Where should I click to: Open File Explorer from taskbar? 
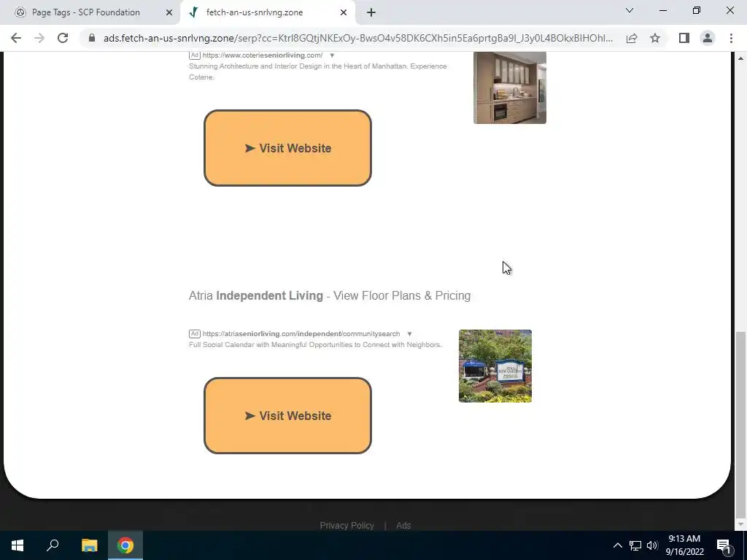point(89,545)
